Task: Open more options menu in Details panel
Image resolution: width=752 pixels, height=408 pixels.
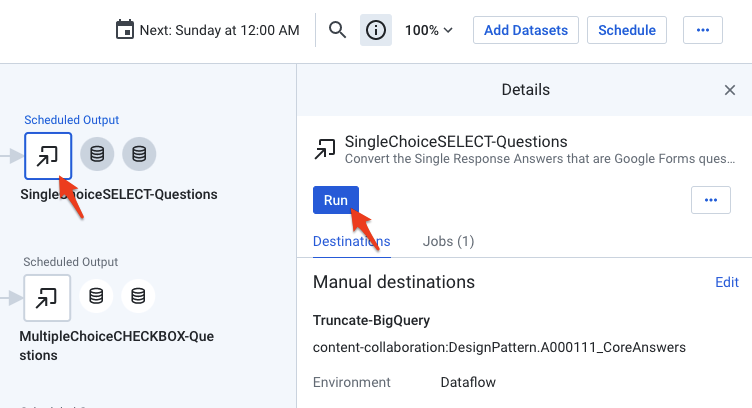Action: 711,200
